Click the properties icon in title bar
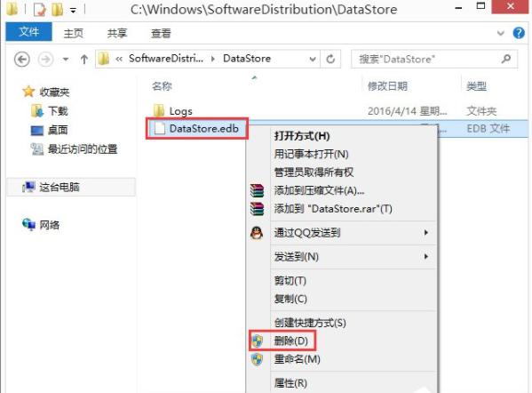The image size is (532, 393). pos(40,10)
